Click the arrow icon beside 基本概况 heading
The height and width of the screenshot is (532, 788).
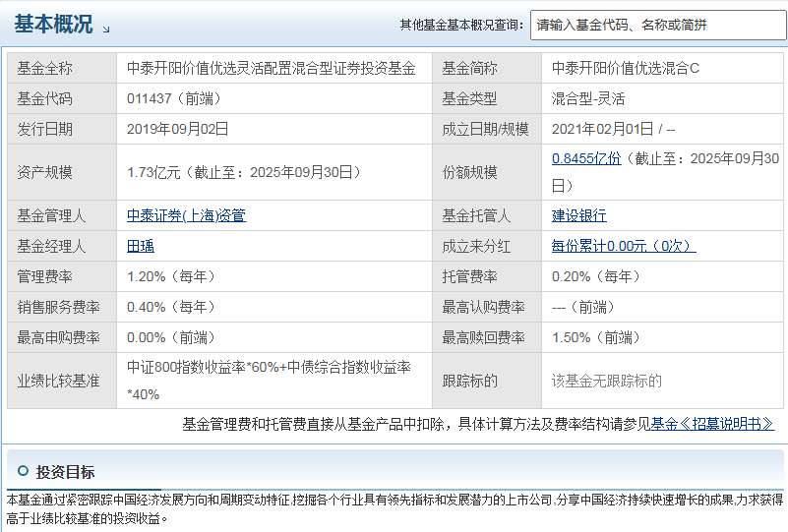coord(106,30)
